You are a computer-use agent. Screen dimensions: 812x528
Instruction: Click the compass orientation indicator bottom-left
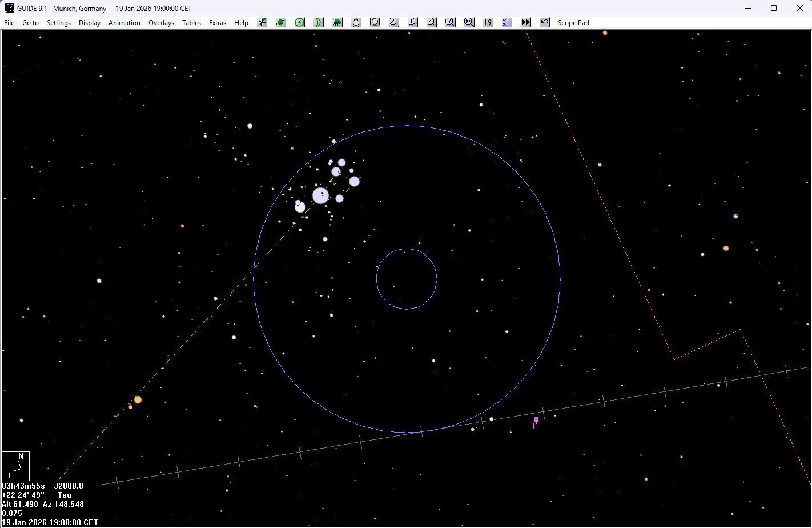click(x=15, y=466)
